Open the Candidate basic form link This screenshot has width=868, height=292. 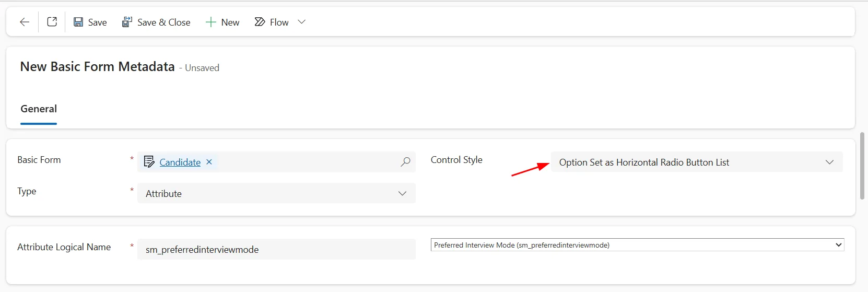pos(180,162)
